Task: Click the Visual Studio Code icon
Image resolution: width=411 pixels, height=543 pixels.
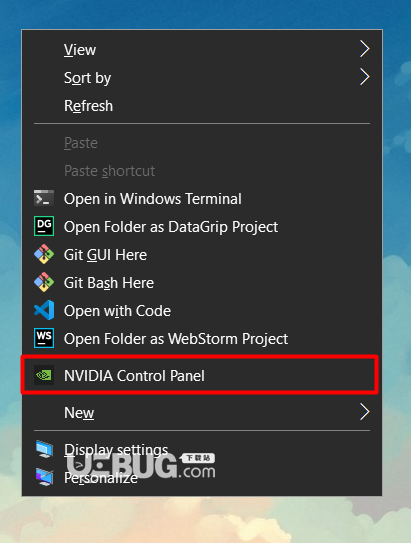Action: click(x=44, y=310)
